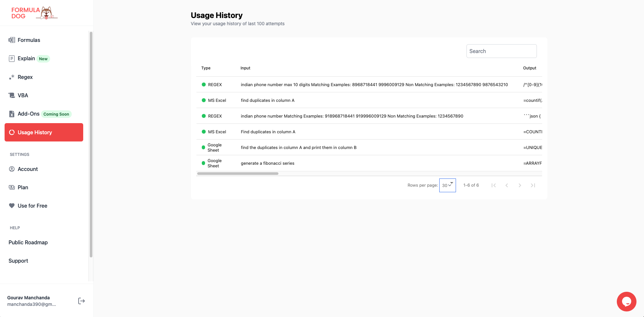Click the table horizontal scrollbar
644x317 pixels.
238,174
